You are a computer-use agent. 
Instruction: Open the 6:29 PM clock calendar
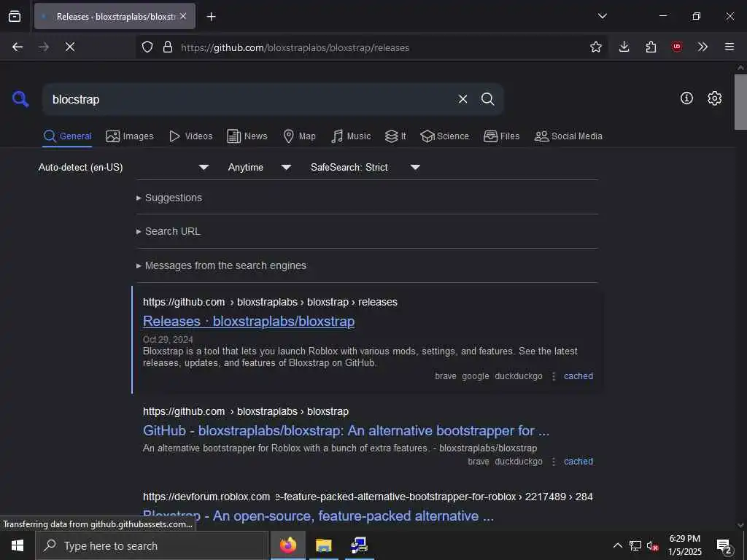(x=684, y=545)
